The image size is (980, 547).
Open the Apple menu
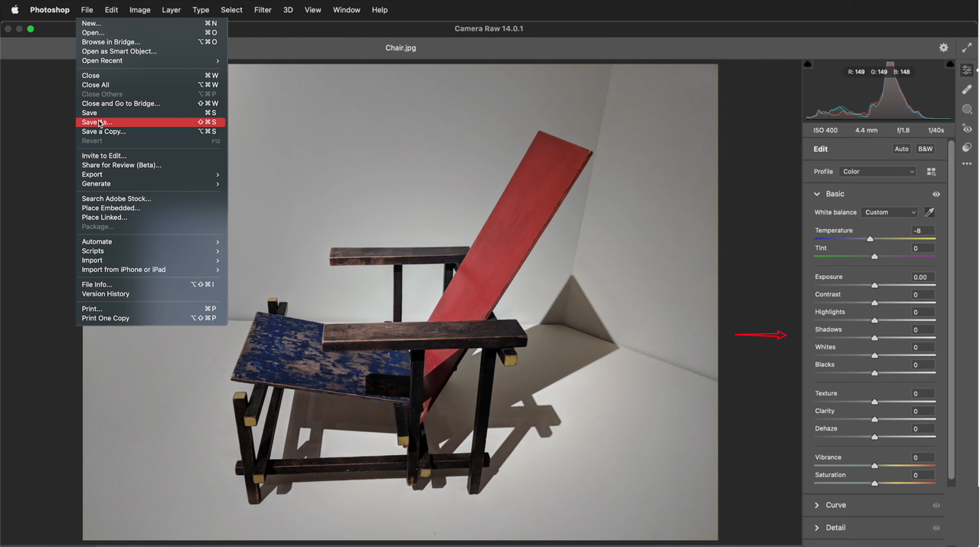(15, 10)
